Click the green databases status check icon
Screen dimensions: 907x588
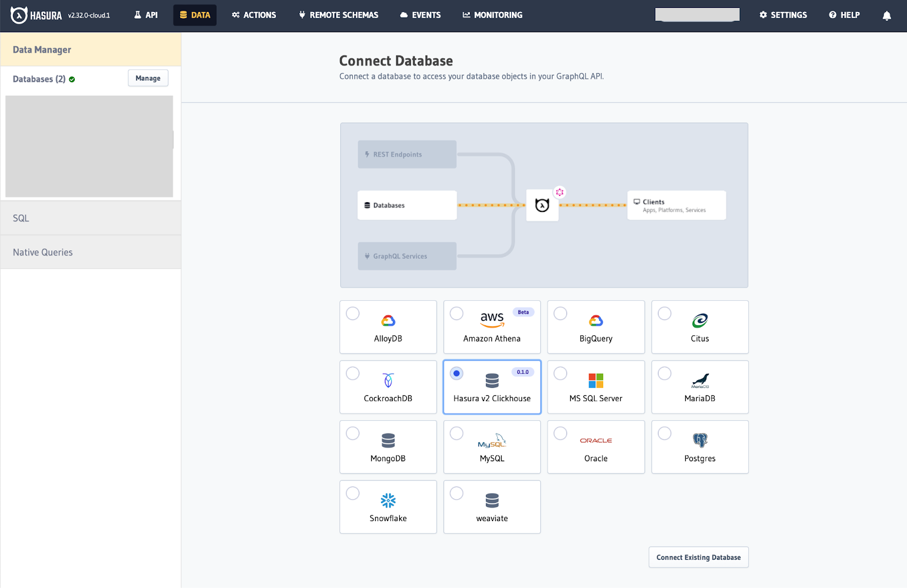point(72,79)
